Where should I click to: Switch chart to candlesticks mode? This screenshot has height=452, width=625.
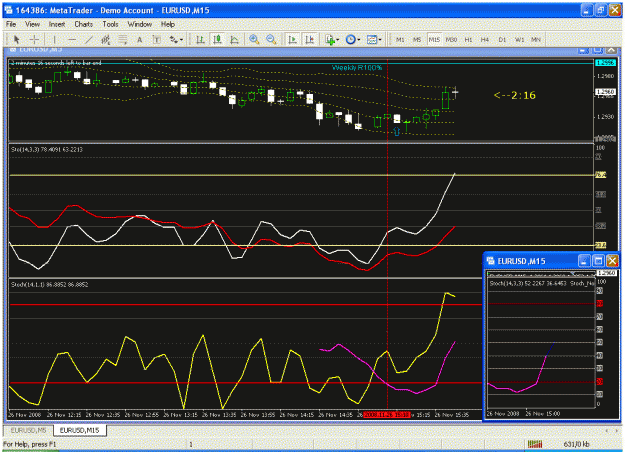tap(217, 39)
